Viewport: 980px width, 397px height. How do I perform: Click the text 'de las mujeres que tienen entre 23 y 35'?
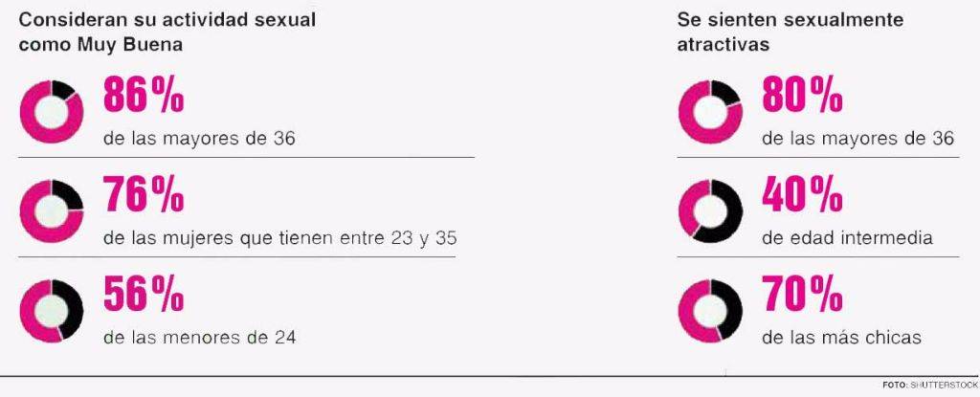coord(280,238)
